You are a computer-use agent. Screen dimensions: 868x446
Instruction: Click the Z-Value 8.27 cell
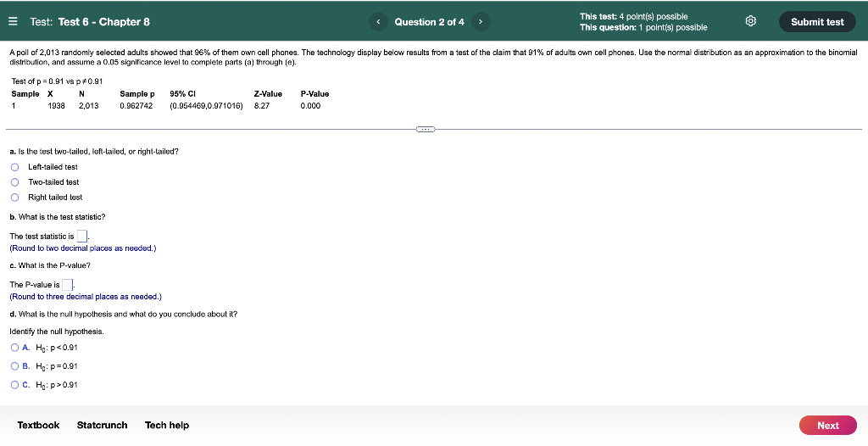click(x=262, y=105)
